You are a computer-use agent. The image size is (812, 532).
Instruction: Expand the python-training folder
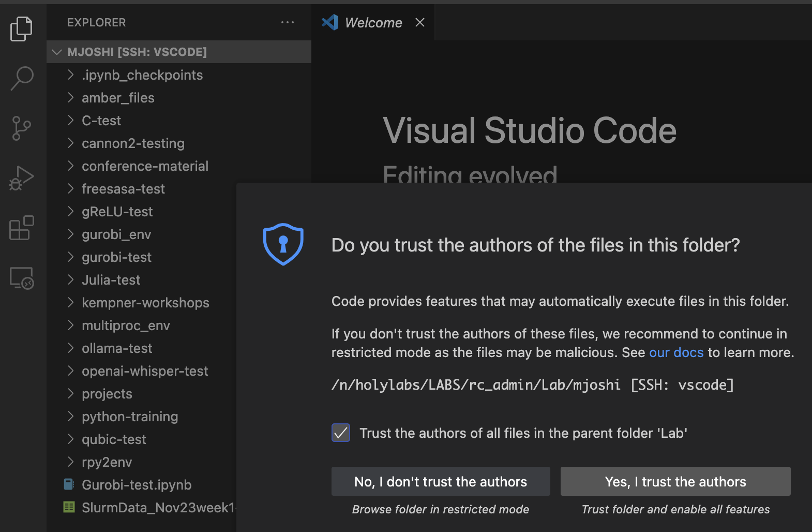[x=130, y=417]
